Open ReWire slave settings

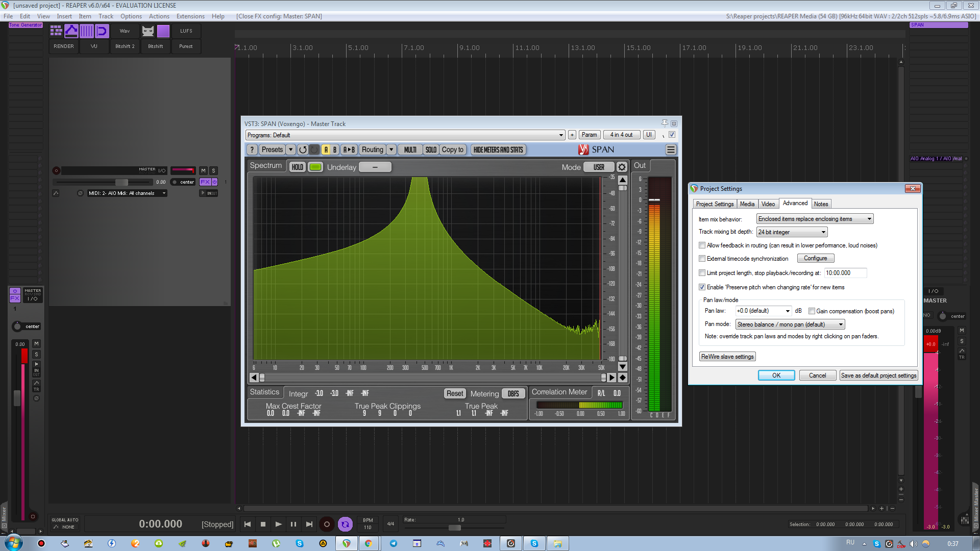[727, 357]
